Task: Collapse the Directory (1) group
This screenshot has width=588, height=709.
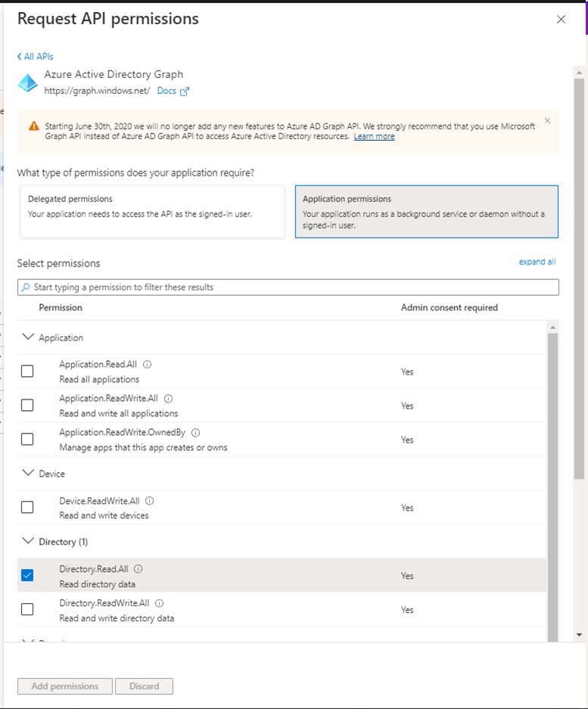Action: pos(29,542)
